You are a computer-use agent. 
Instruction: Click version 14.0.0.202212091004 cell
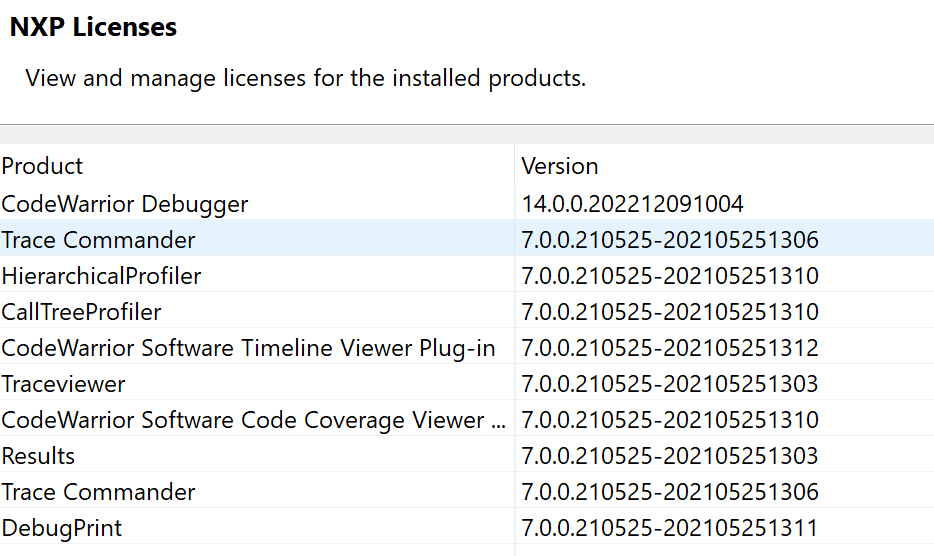coord(633,204)
